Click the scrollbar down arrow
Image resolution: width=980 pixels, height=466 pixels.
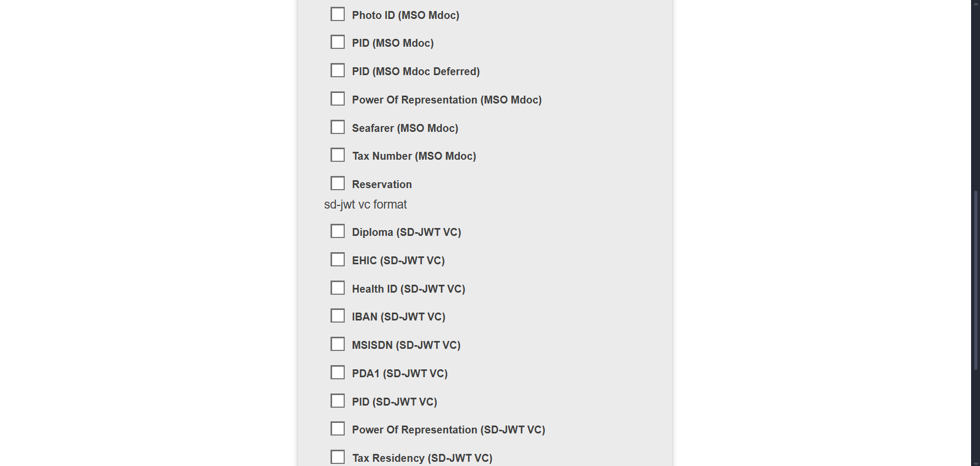pos(976,463)
